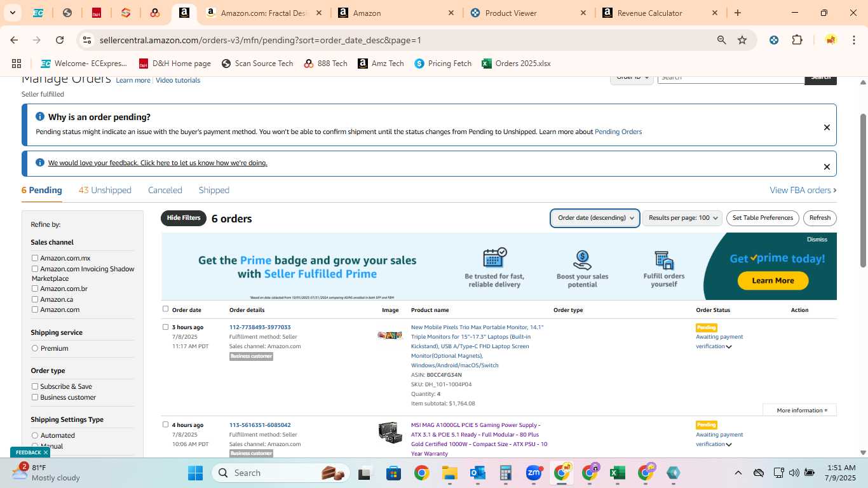
Task: Select order 113-5616351-6085042 checkbox
Action: pos(166,424)
